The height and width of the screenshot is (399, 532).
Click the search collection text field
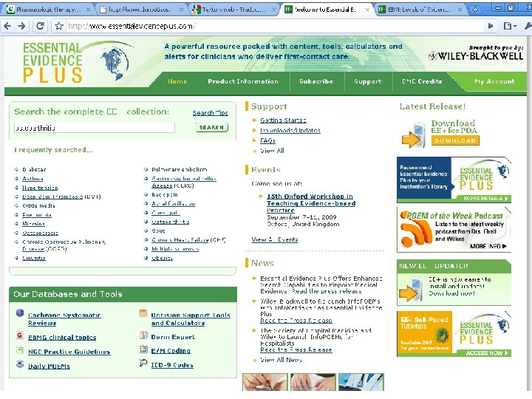pyautogui.click(x=95, y=128)
